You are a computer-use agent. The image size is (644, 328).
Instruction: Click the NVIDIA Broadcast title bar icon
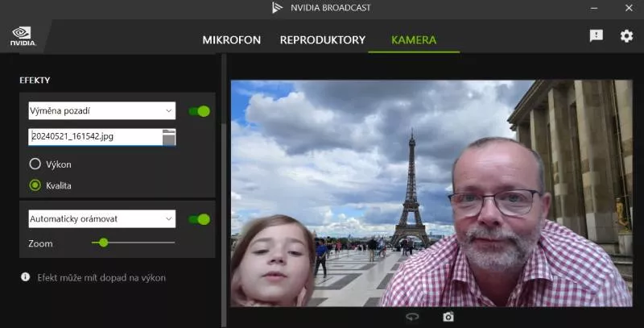(x=278, y=8)
